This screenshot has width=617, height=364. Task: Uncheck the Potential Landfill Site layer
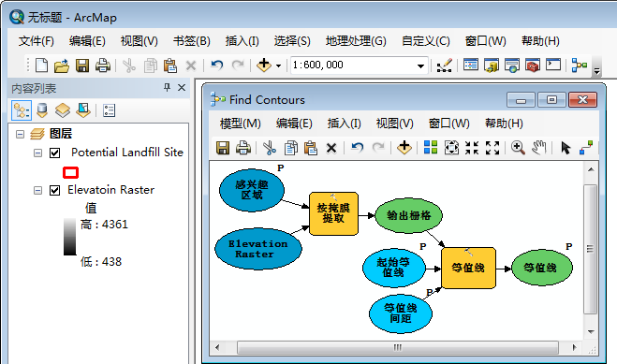(x=54, y=153)
